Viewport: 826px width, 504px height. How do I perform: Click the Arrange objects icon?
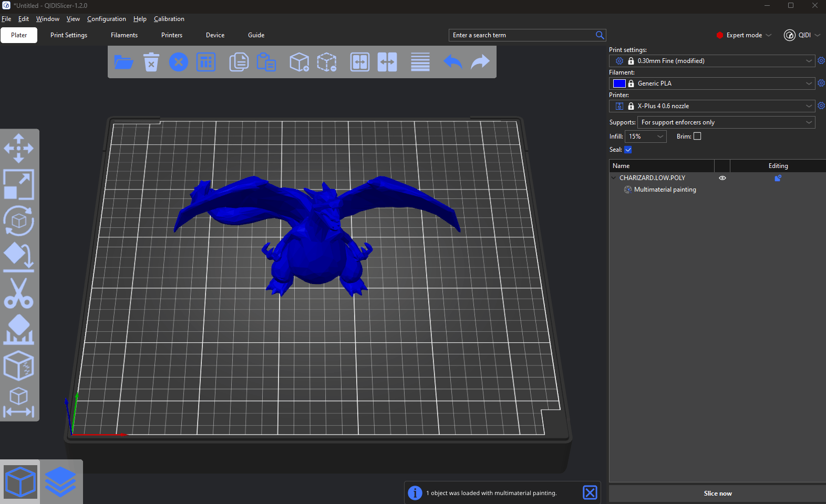(x=206, y=62)
